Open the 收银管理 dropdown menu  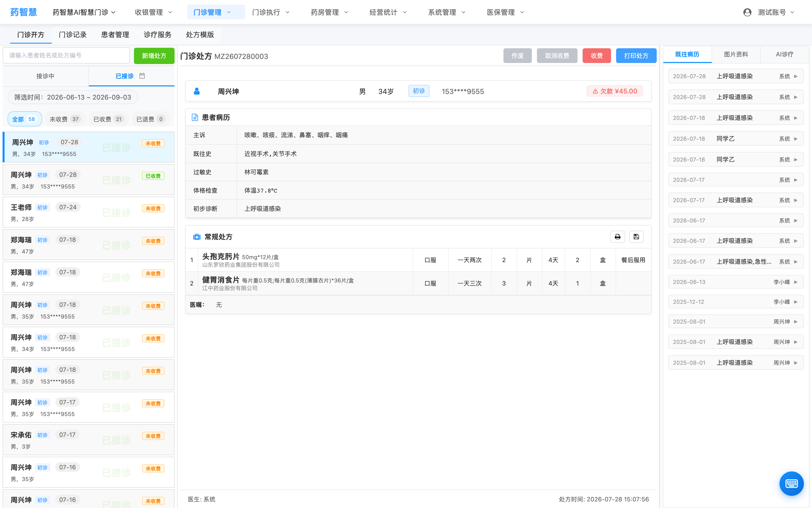click(154, 12)
